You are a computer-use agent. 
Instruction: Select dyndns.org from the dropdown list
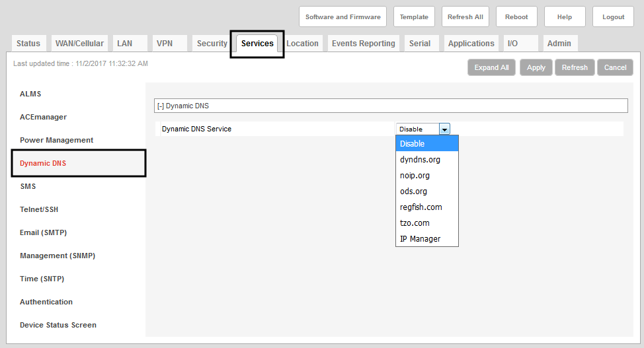tap(420, 160)
